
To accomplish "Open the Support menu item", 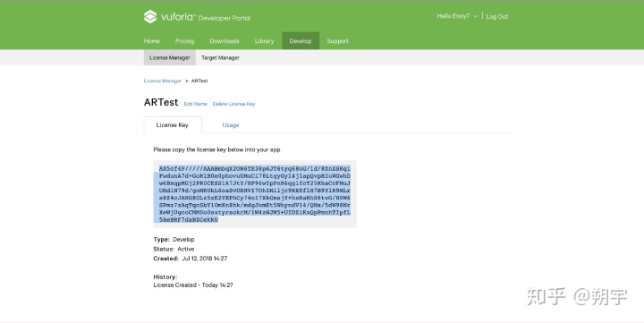I will pyautogui.click(x=337, y=41).
